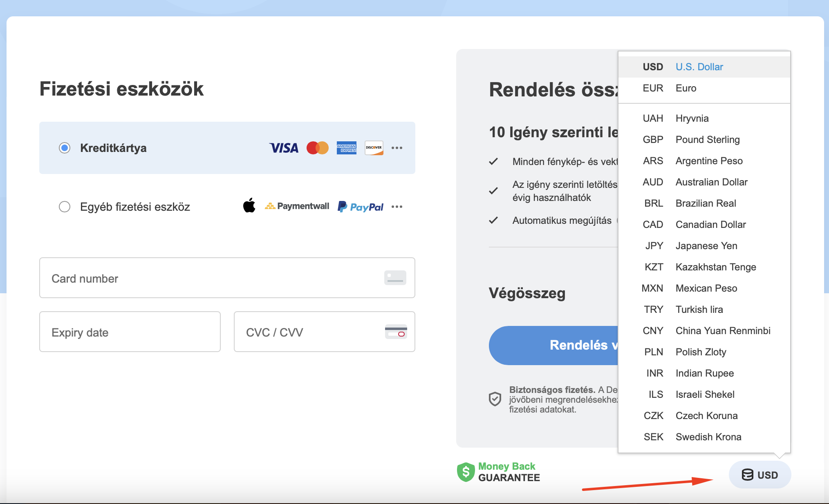Click the security shield icon next to Biztonságos fizetés

click(x=495, y=399)
